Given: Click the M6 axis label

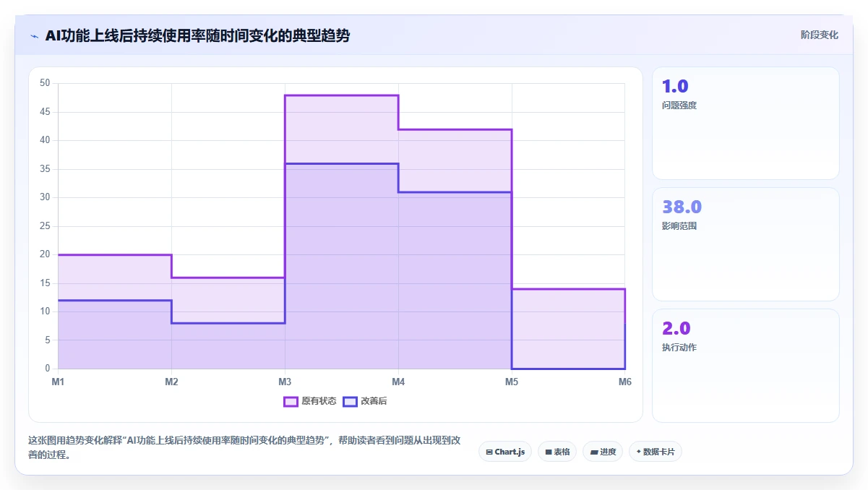Looking at the screenshot, I should (x=625, y=382).
